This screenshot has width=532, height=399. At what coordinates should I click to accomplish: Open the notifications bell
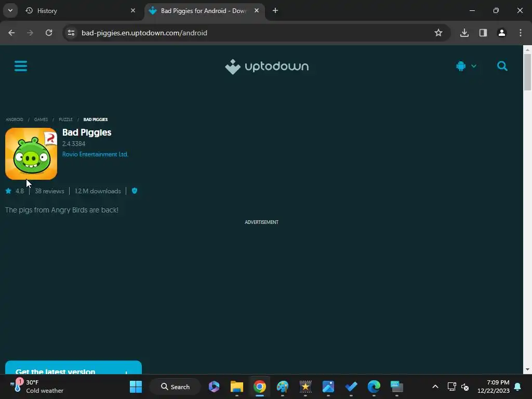pos(517,387)
